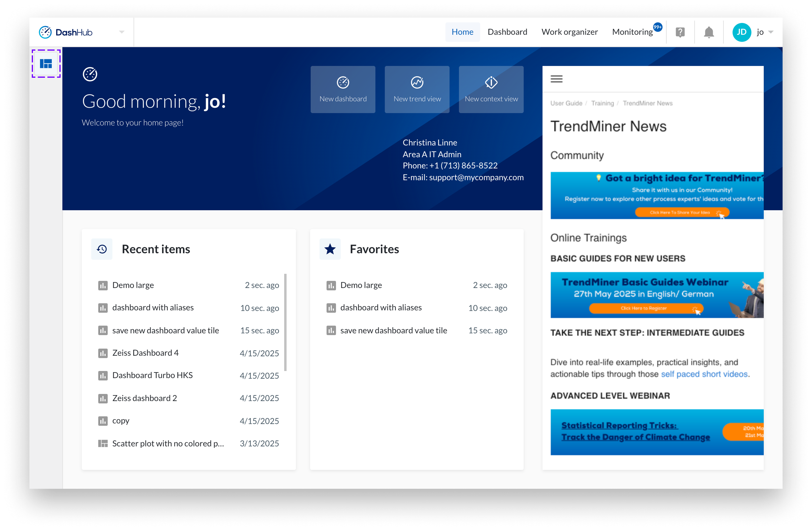The image size is (812, 530).
Task: Follow the self paced short videos link
Action: [704, 374]
